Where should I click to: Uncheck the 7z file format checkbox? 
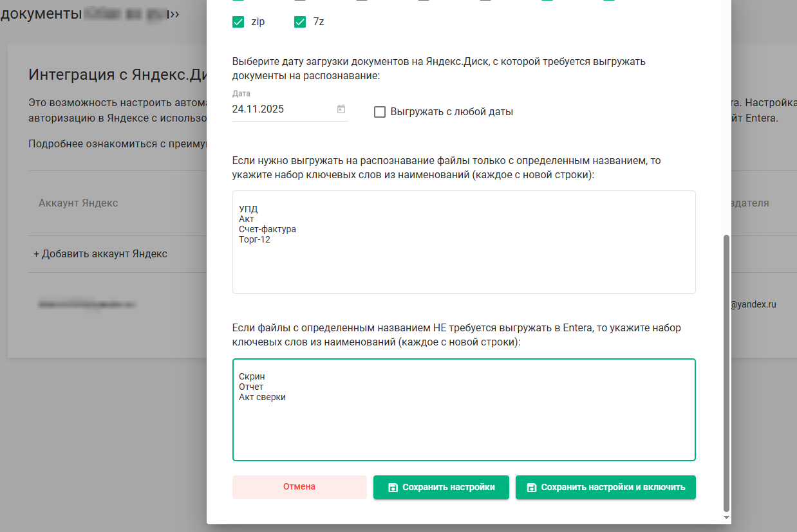point(300,23)
